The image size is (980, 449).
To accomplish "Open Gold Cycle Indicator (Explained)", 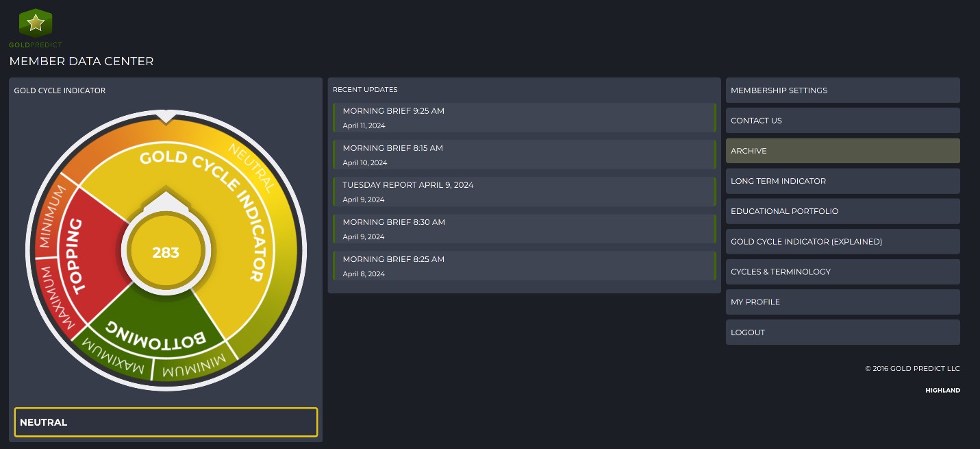I will tap(843, 241).
